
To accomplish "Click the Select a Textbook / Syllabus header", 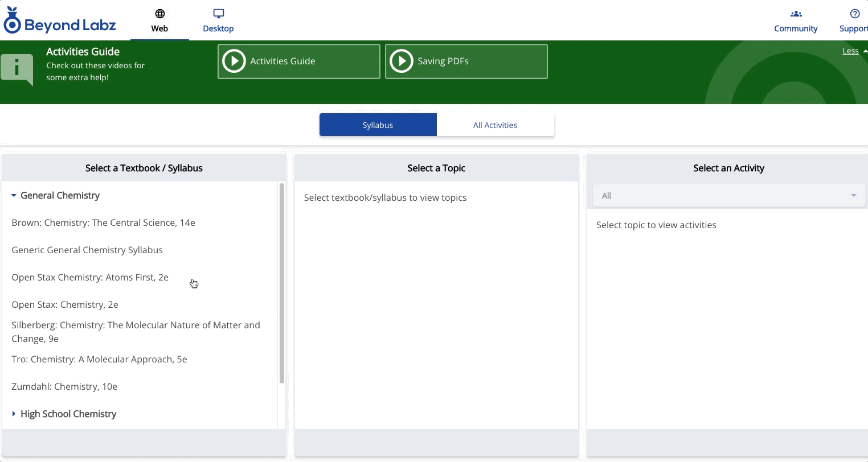I will coord(144,168).
